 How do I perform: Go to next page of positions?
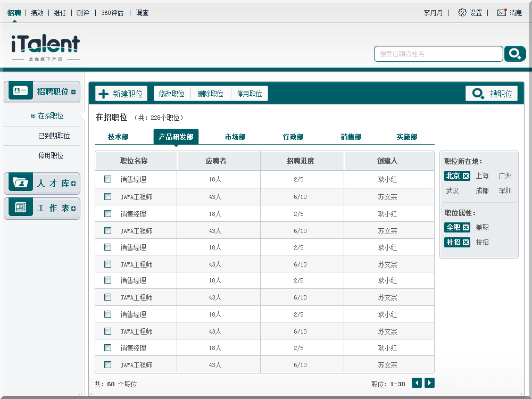coord(429,383)
